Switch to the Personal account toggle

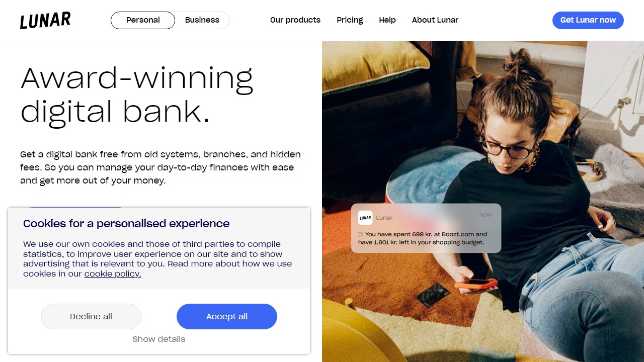coord(143,20)
